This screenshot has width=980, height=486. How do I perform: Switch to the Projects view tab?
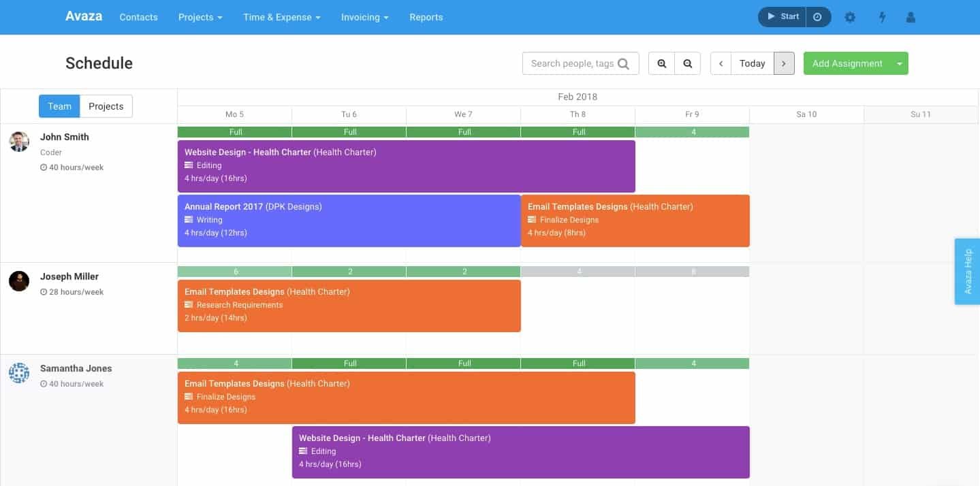point(106,106)
